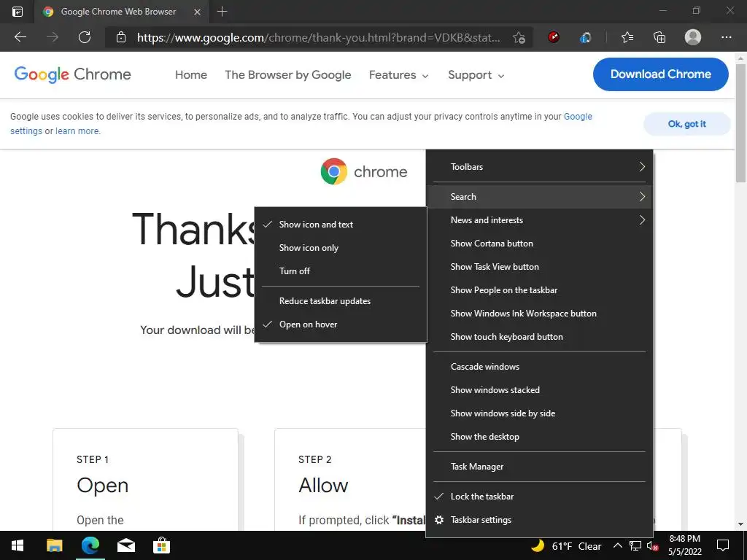
Task: Toggle Show Task View button
Action: (x=539, y=267)
